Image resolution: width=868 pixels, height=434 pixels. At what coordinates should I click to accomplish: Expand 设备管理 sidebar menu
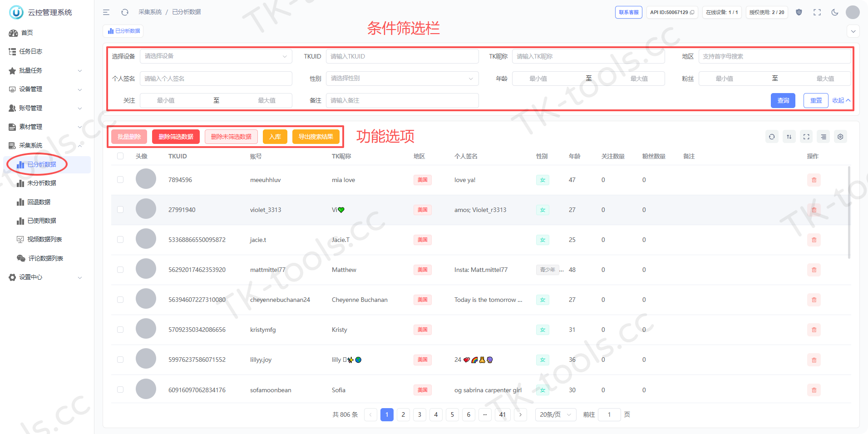coord(47,89)
